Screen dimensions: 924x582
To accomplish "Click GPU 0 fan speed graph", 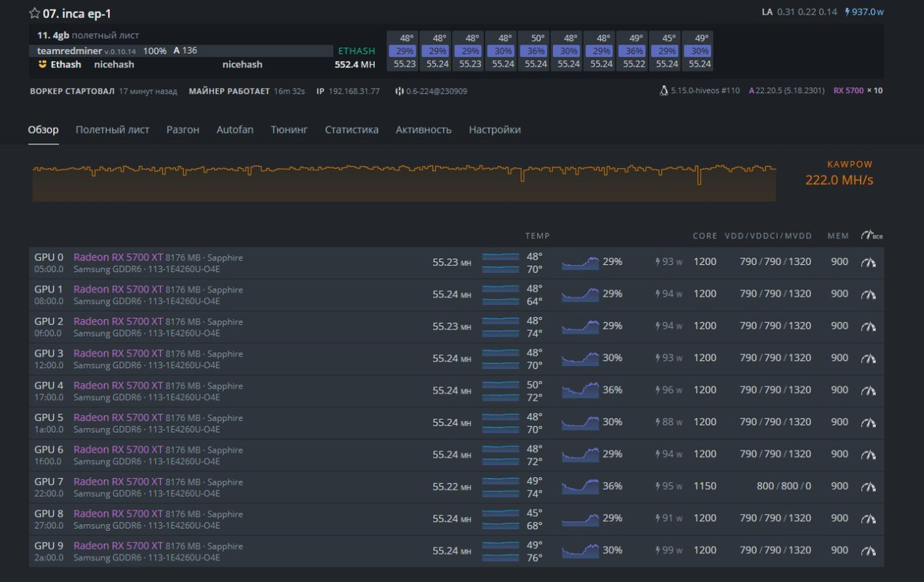I will (x=580, y=262).
